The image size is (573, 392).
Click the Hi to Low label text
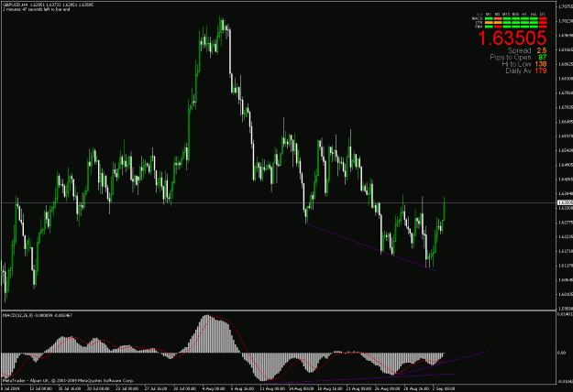[x=516, y=64]
